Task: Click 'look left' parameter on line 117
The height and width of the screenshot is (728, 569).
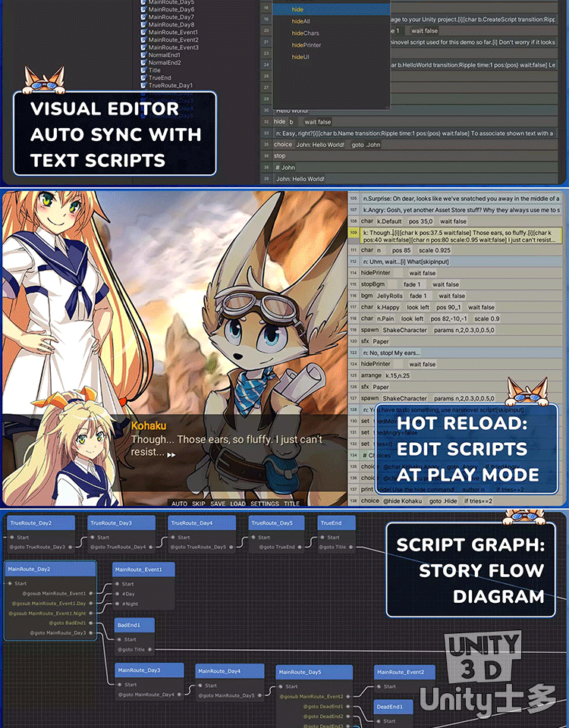Action: tap(418, 307)
